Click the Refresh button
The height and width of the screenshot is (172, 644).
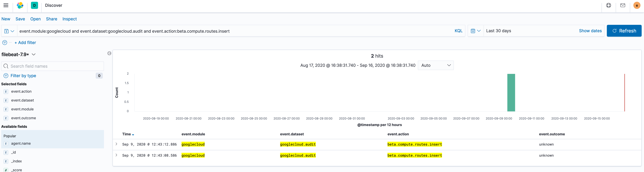point(624,31)
